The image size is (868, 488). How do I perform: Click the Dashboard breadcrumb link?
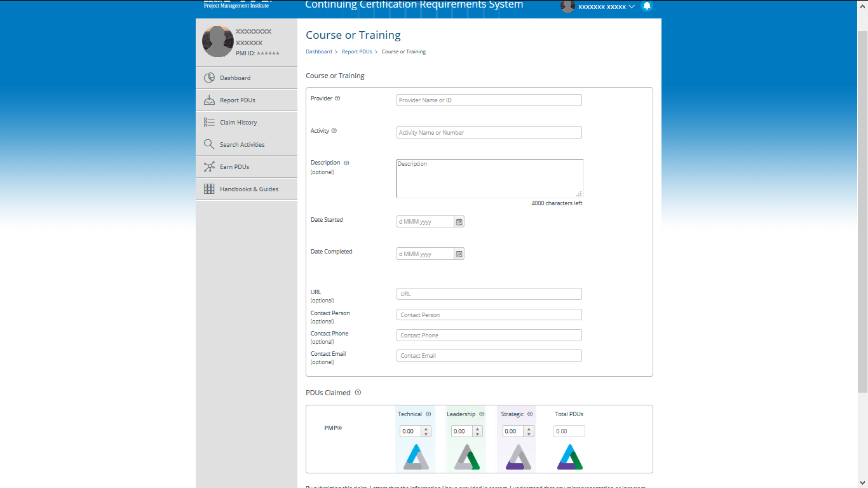pos(319,51)
